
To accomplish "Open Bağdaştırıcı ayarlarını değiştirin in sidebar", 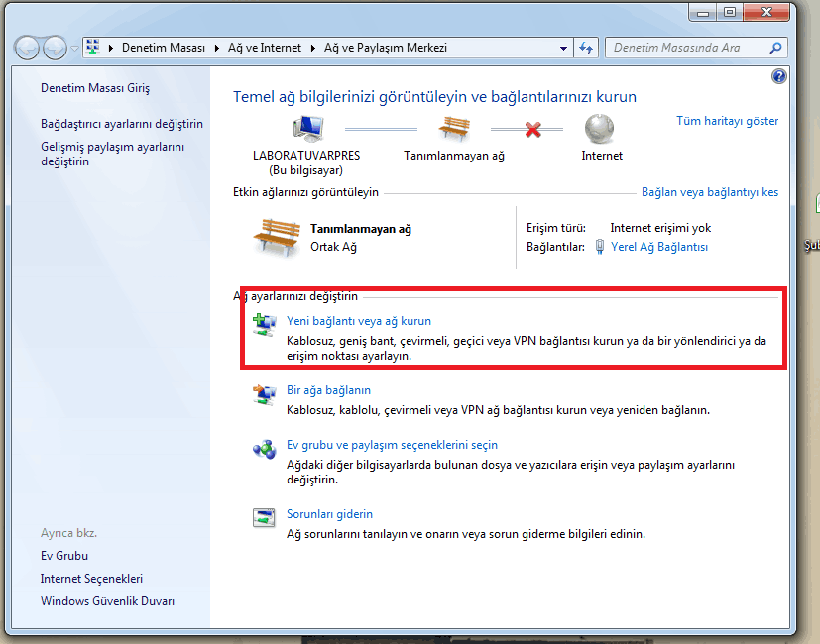I will coord(121,124).
